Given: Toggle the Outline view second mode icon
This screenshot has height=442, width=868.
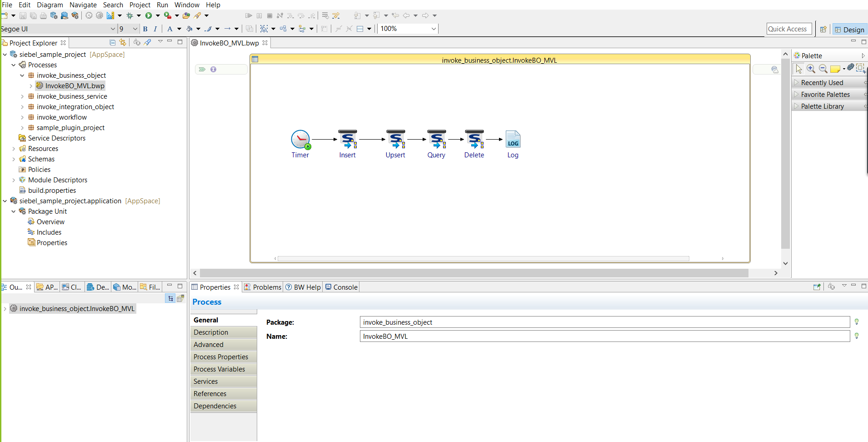Looking at the screenshot, I should point(180,298).
